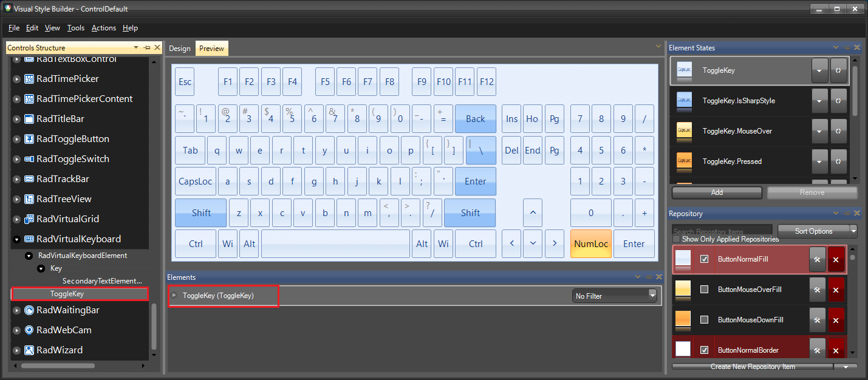
Task: Click the Add button under Element States
Action: tap(716, 192)
